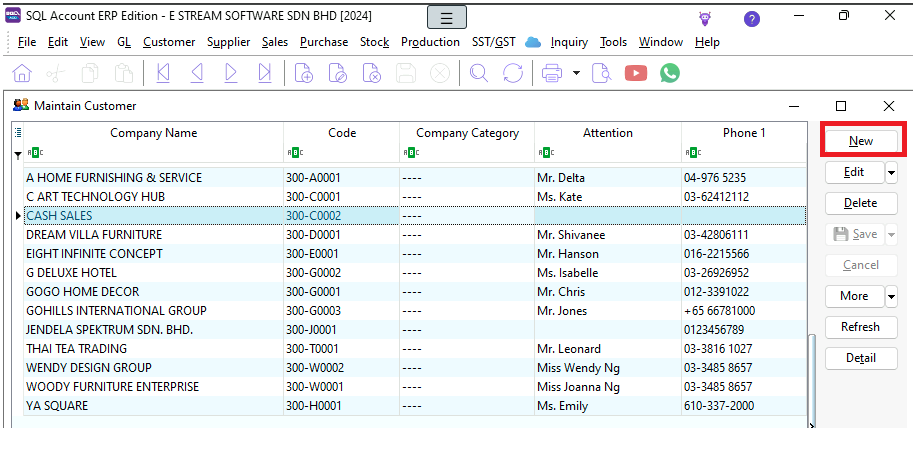Click the Delete button
Screen dimensions: 913x451
[861, 203]
